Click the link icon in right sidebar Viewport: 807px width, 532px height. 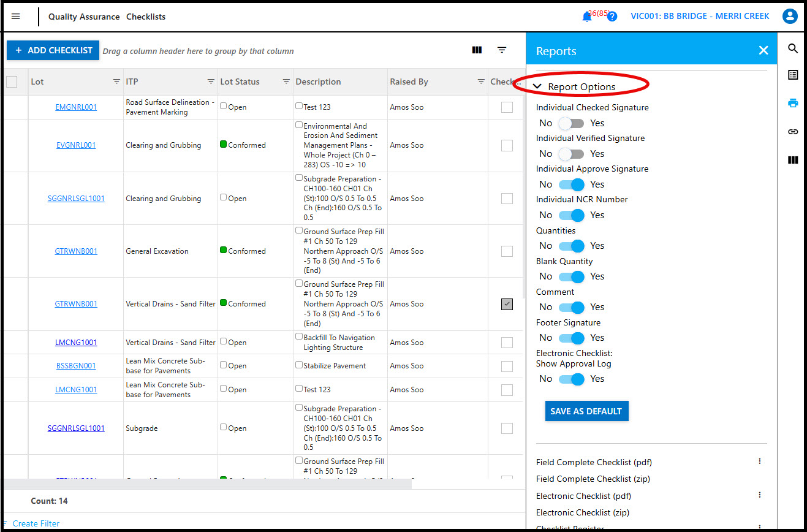pyautogui.click(x=793, y=132)
